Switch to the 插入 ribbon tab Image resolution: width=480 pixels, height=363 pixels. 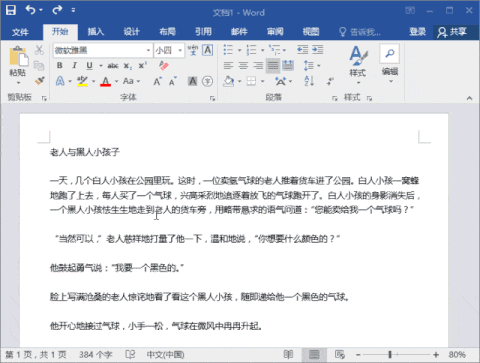pos(96,32)
